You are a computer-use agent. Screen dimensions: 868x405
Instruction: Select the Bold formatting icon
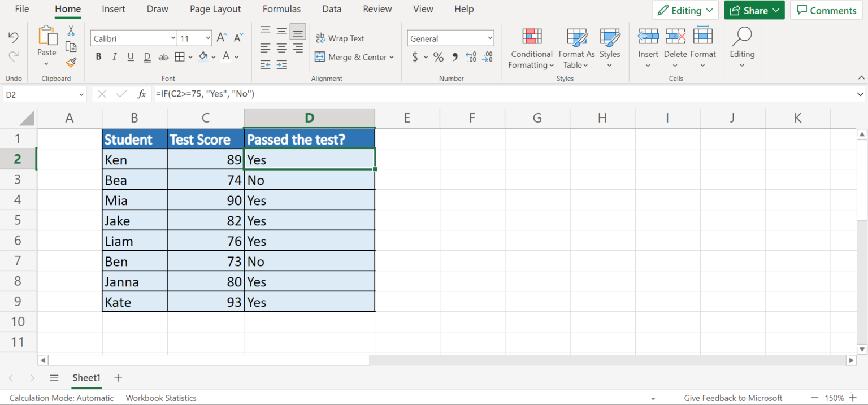click(98, 56)
